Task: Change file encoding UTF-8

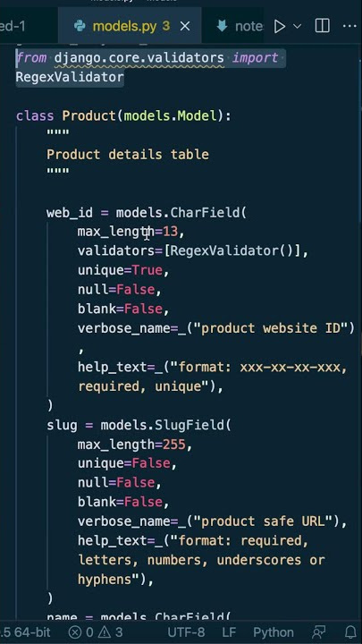Action: point(186,631)
